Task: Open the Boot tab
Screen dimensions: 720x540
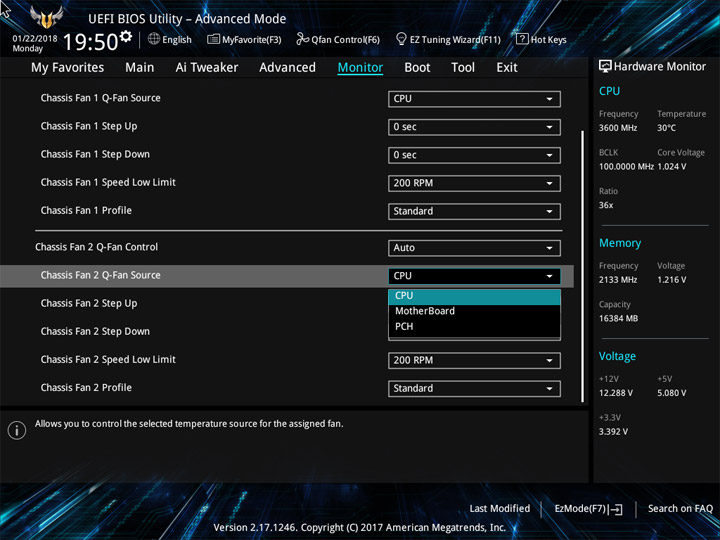Action: tap(417, 68)
